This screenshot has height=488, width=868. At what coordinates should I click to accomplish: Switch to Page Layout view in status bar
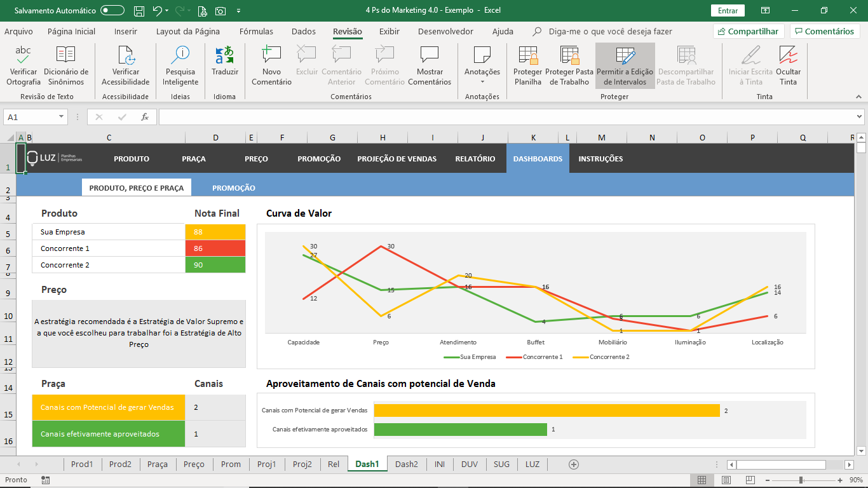click(726, 480)
